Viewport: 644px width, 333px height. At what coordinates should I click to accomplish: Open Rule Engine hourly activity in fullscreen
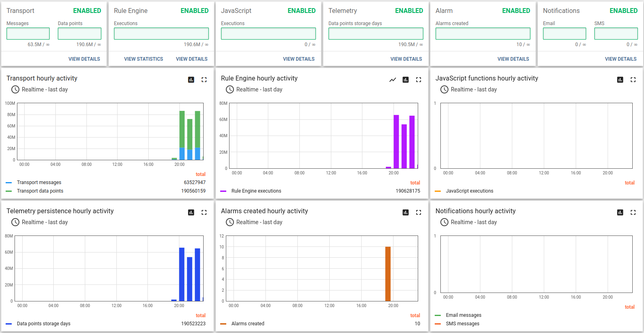click(x=419, y=80)
